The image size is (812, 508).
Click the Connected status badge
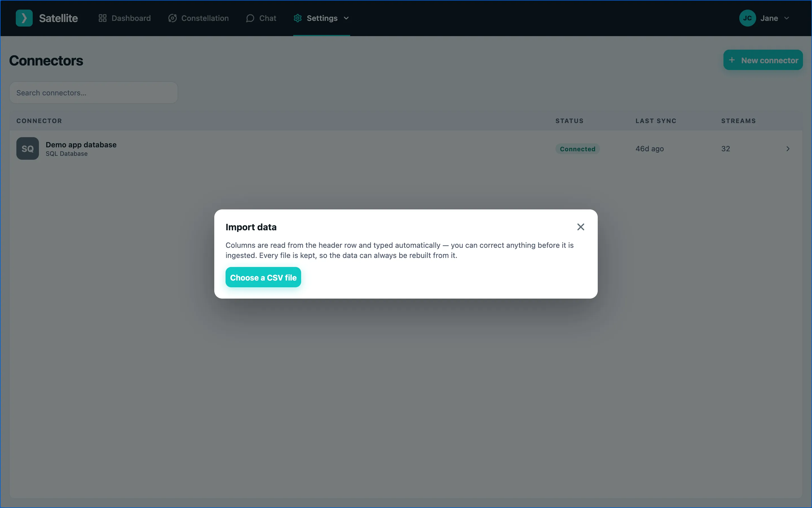[x=577, y=148]
